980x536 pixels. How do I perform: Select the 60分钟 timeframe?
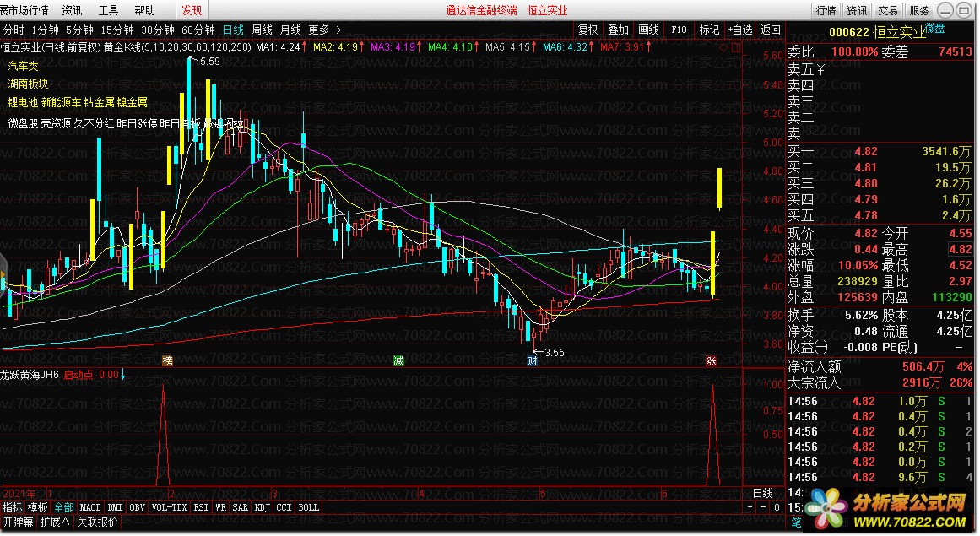tap(198, 30)
